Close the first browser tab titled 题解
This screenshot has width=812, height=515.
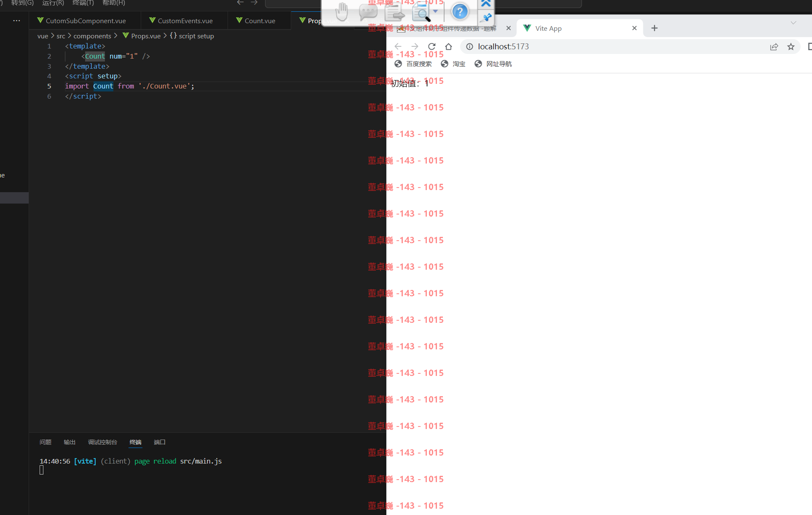pos(509,28)
